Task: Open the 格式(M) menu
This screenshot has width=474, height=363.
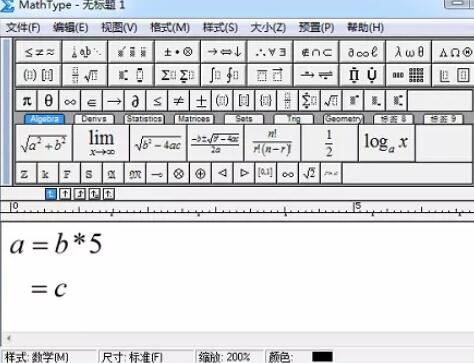Action: tap(170, 27)
